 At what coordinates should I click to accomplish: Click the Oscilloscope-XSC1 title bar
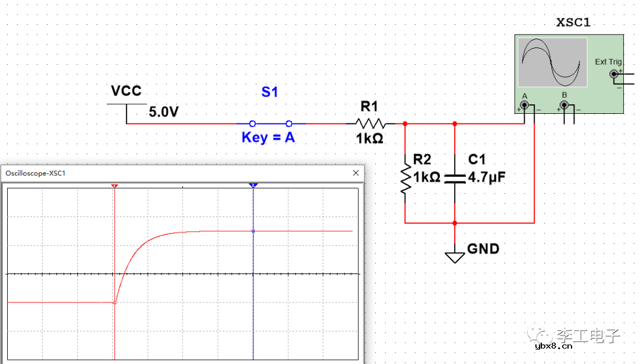click(x=178, y=173)
